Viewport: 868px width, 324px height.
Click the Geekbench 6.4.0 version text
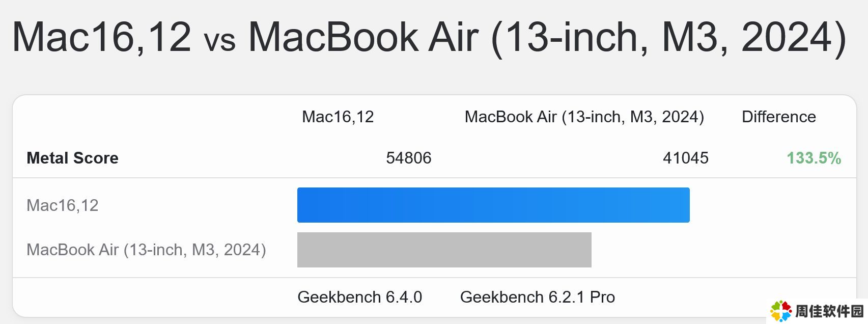[360, 297]
